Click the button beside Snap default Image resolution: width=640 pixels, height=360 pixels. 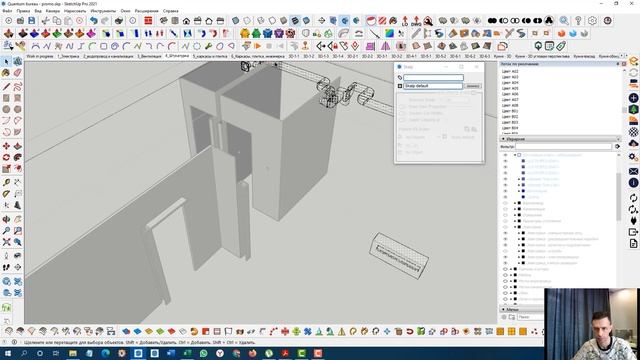coord(473,86)
